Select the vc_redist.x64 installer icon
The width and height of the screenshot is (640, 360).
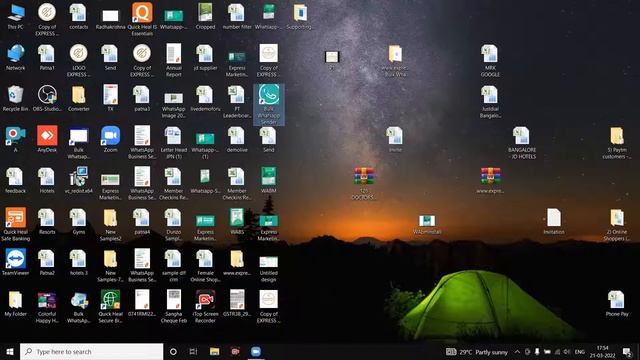pyautogui.click(x=78, y=180)
